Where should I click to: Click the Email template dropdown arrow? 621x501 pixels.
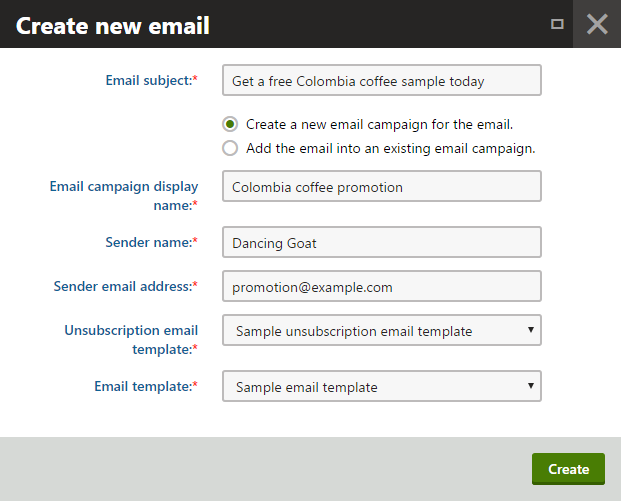click(x=531, y=386)
